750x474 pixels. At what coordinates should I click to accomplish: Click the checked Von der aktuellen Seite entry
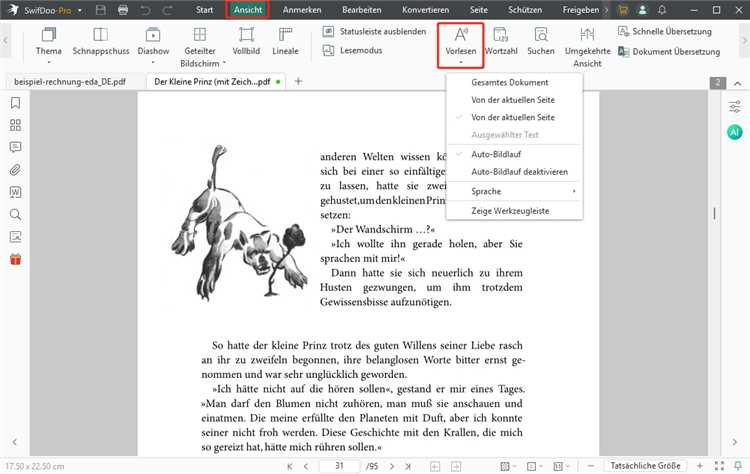[x=514, y=117]
